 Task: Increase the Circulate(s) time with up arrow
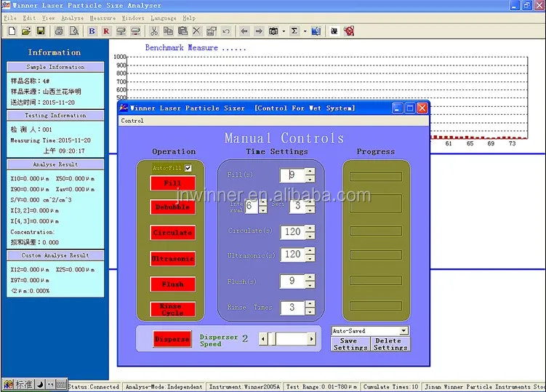(x=310, y=228)
